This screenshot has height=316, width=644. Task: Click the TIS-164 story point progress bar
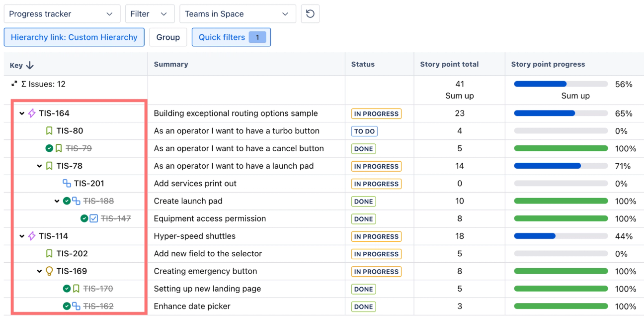pos(561,113)
